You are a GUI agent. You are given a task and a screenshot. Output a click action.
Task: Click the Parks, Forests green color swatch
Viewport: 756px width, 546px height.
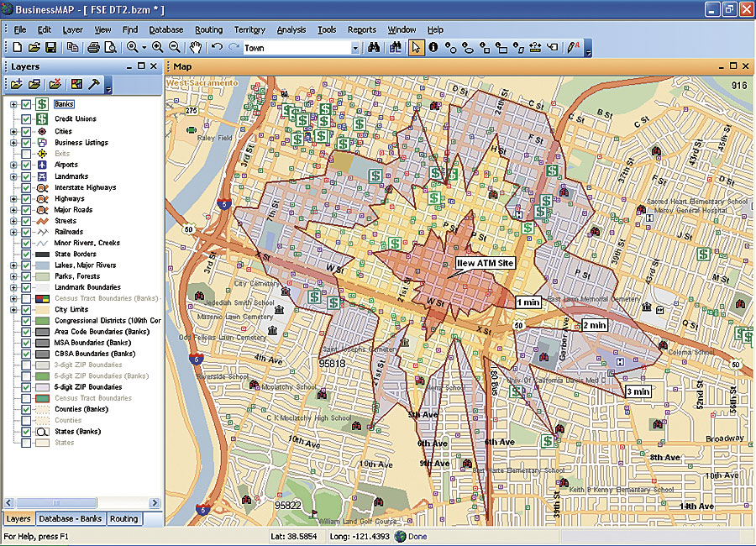pos(41,276)
